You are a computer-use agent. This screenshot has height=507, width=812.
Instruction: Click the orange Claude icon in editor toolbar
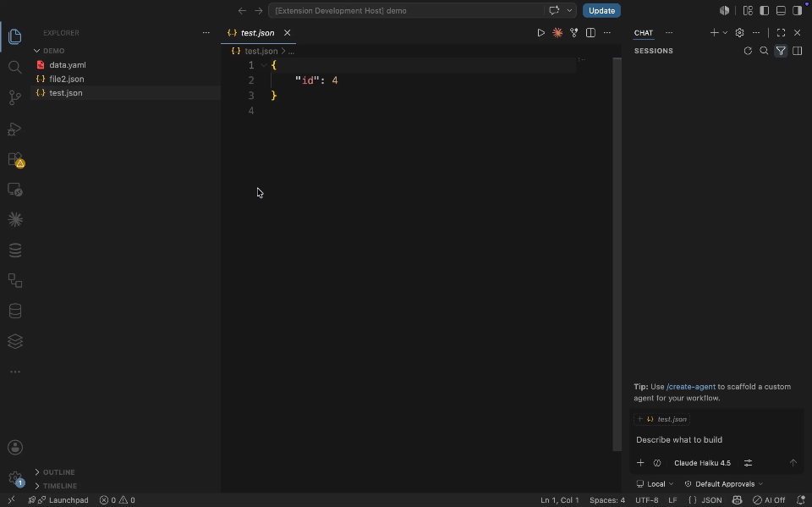coord(557,33)
